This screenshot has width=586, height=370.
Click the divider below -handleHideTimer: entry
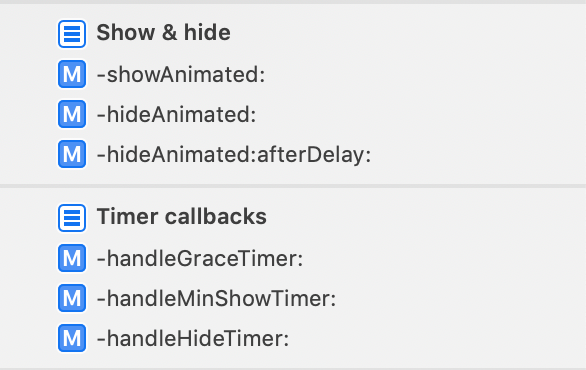(x=293, y=369)
